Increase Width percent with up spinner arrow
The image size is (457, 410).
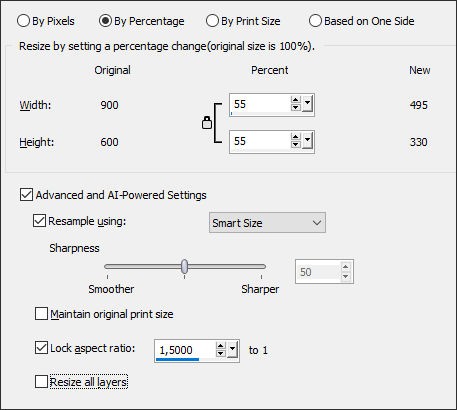pos(295,100)
